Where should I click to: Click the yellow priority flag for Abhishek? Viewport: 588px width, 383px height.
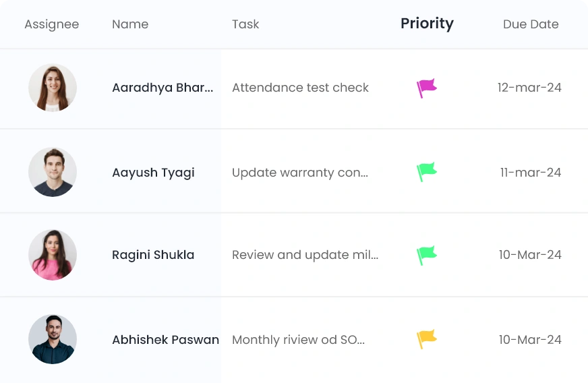tap(426, 339)
